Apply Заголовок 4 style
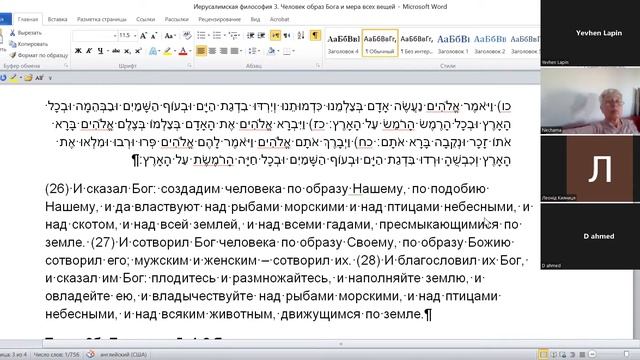 (343, 43)
